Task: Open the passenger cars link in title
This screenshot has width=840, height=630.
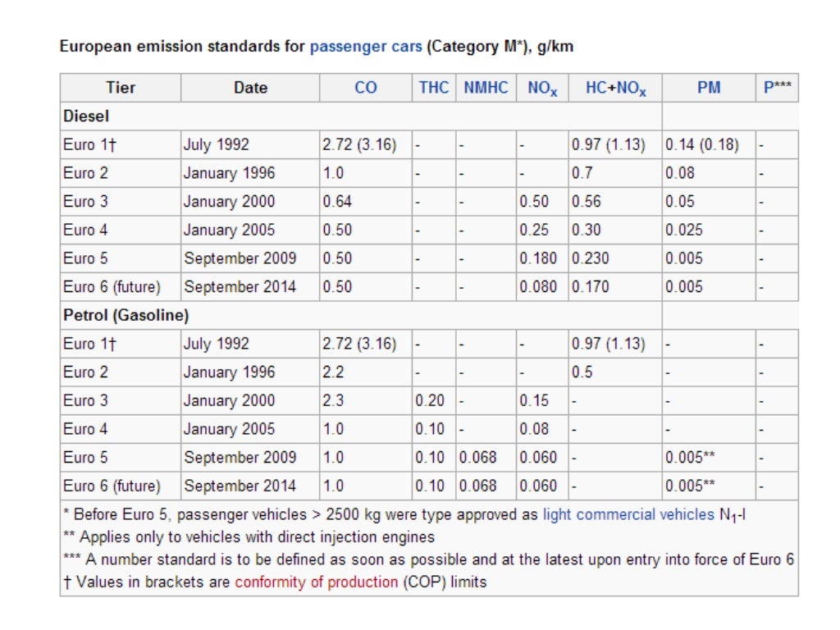Action: [x=366, y=47]
